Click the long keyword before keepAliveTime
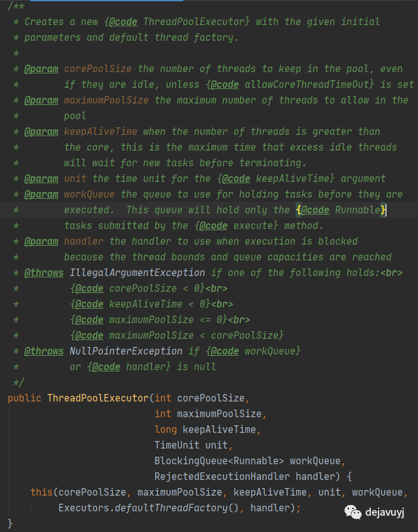The height and width of the screenshot is (532, 418). click(166, 430)
